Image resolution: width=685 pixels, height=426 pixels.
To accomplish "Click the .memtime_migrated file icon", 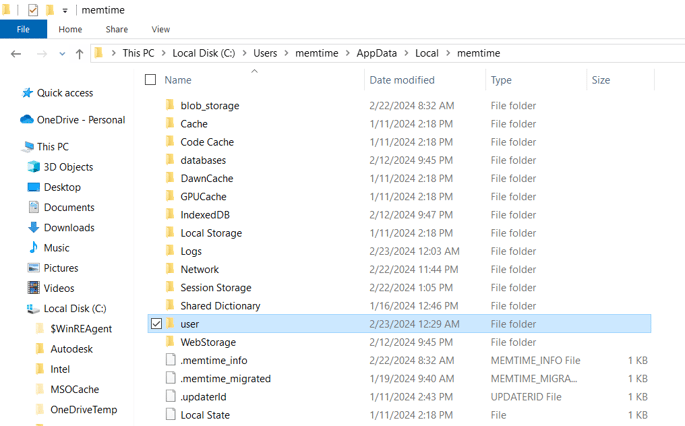I will [170, 378].
